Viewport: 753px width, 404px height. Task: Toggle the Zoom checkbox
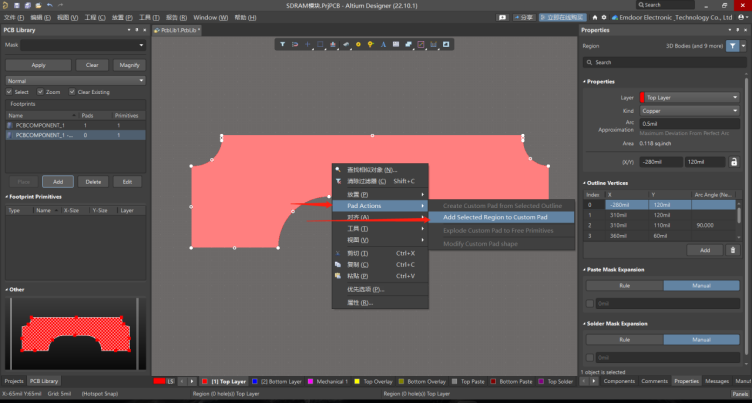pyautogui.click(x=43, y=92)
